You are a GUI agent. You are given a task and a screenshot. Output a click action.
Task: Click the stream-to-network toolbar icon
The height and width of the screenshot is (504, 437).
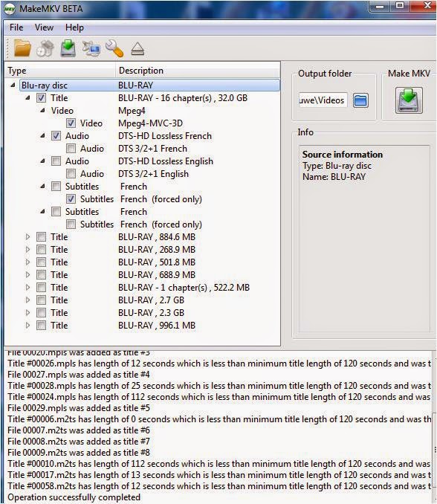[91, 48]
